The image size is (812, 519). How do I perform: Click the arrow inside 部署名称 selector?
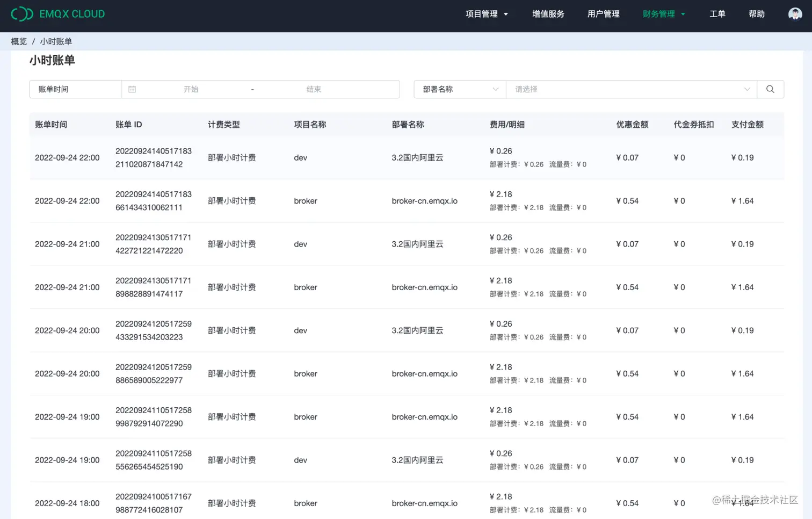[x=495, y=89]
